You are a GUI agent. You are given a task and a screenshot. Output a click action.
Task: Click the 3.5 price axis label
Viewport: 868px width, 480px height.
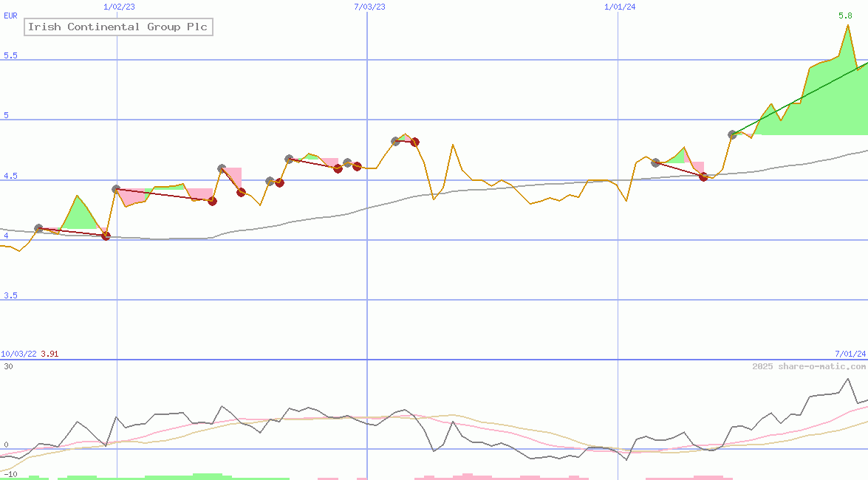tap(10, 295)
